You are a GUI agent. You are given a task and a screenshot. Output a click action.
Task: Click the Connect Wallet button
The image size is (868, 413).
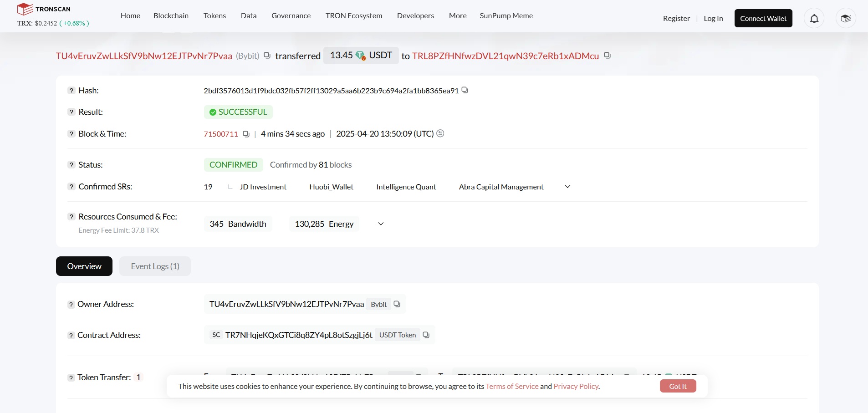(x=763, y=18)
